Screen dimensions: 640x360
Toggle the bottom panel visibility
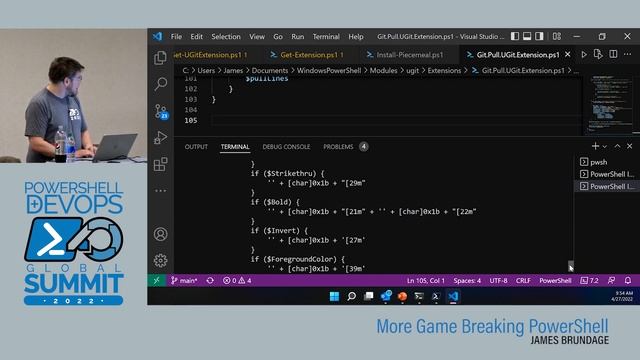point(527,36)
